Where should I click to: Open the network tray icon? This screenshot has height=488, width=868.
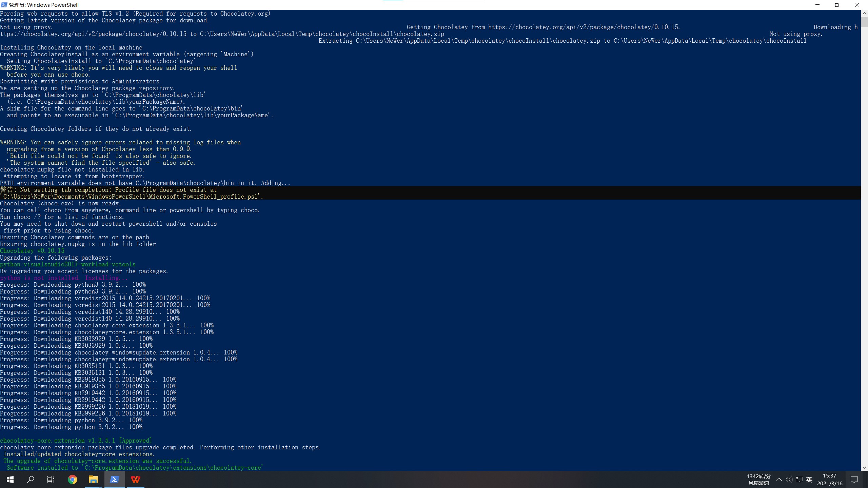(799, 480)
